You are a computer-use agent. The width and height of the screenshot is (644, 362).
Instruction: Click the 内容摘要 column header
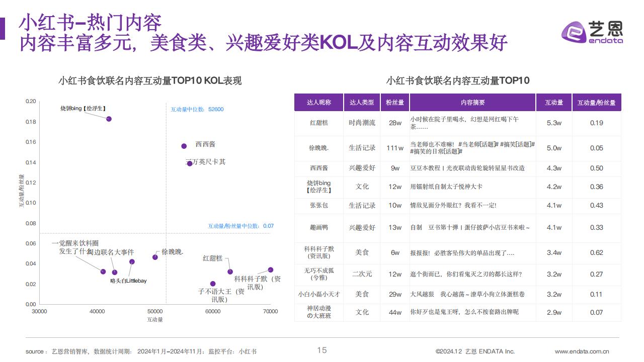[x=473, y=102]
